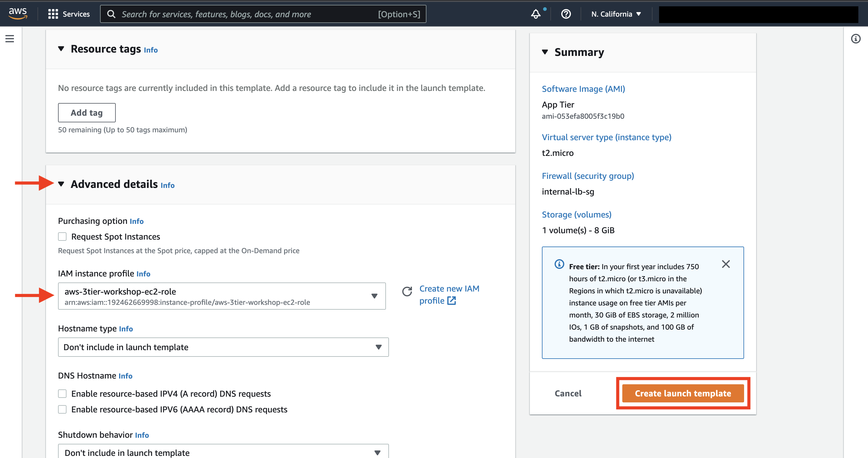Open Info link next to Purchasing option
The height and width of the screenshot is (458, 868).
pyautogui.click(x=137, y=221)
